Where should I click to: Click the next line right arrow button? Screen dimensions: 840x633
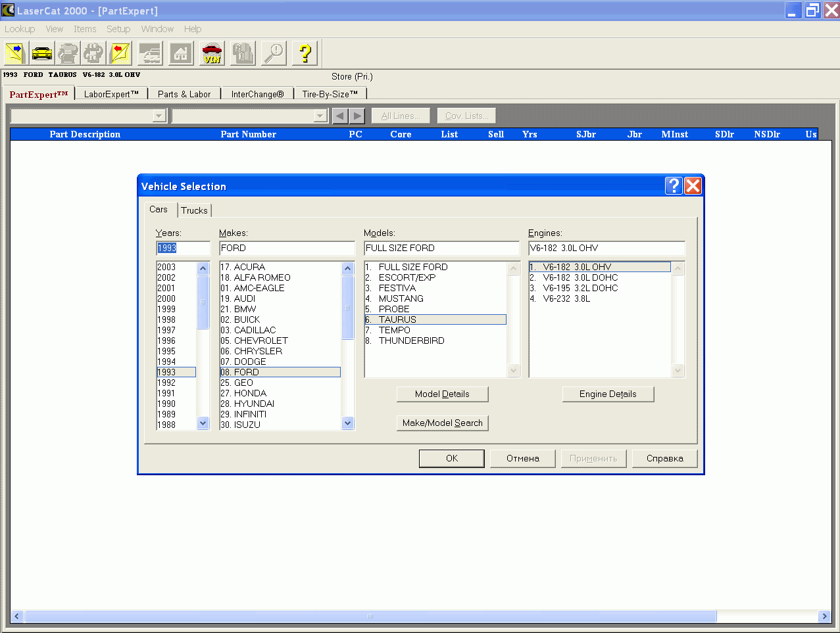pos(357,116)
